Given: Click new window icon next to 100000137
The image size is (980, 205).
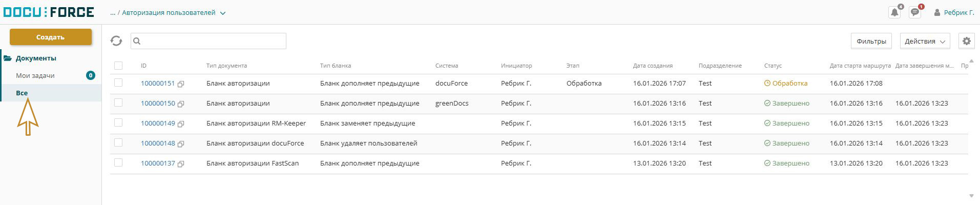Looking at the screenshot, I should click(181, 163).
